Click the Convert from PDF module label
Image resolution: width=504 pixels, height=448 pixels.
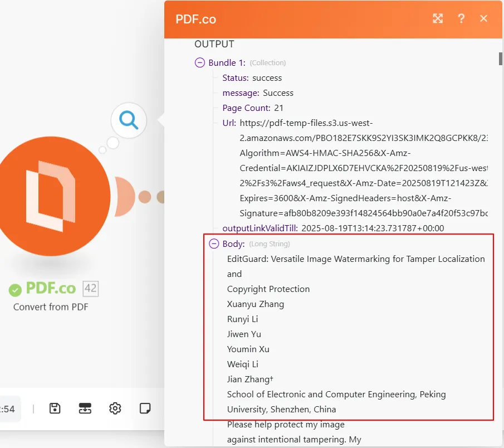pos(51,307)
